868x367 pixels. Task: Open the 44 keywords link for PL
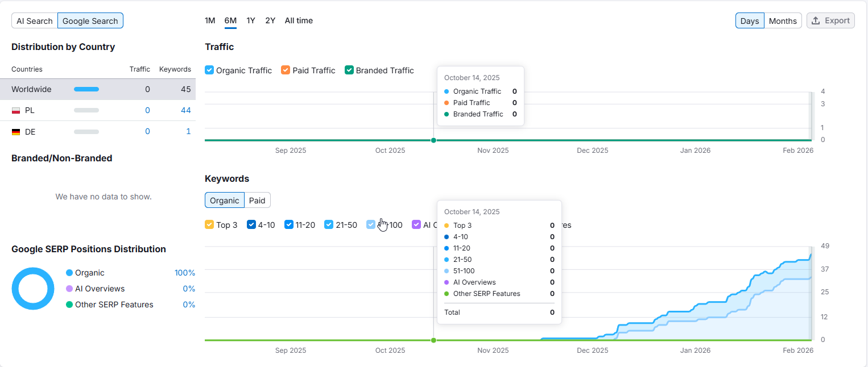(185, 110)
